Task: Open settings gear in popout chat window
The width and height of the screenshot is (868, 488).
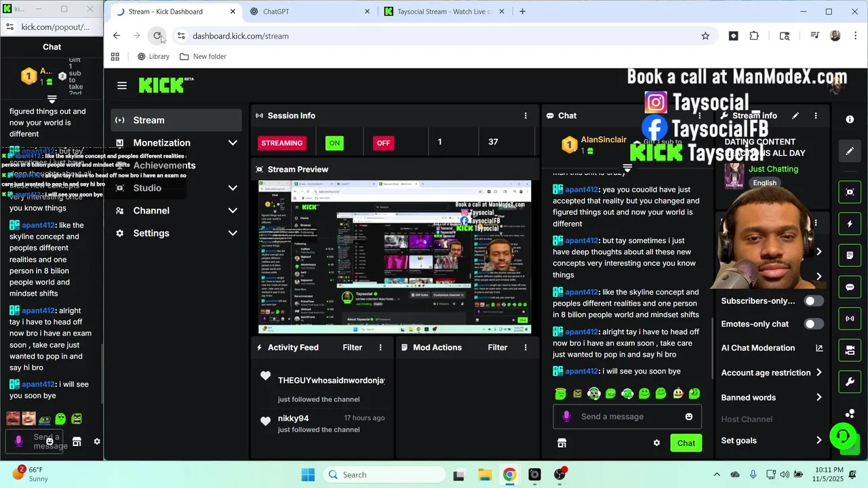Action: coord(97,441)
